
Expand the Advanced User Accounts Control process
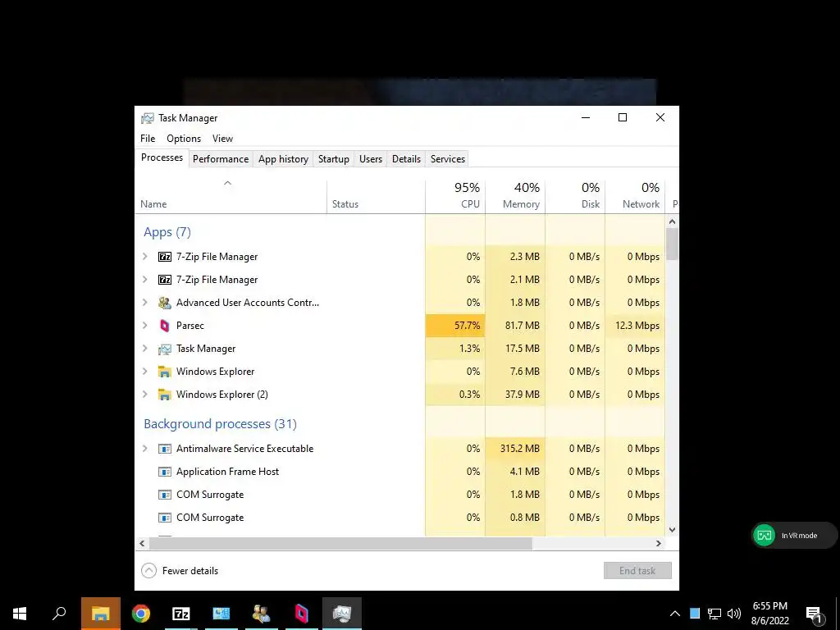pos(144,303)
